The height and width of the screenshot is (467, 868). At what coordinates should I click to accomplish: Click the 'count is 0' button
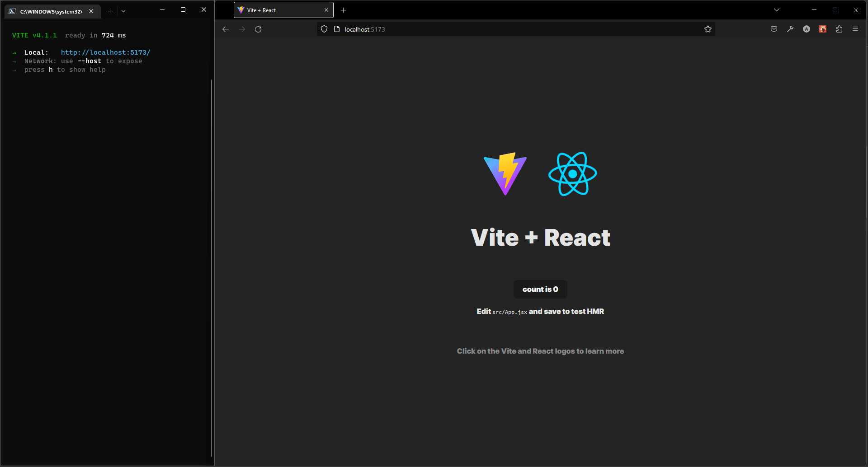[540, 289]
